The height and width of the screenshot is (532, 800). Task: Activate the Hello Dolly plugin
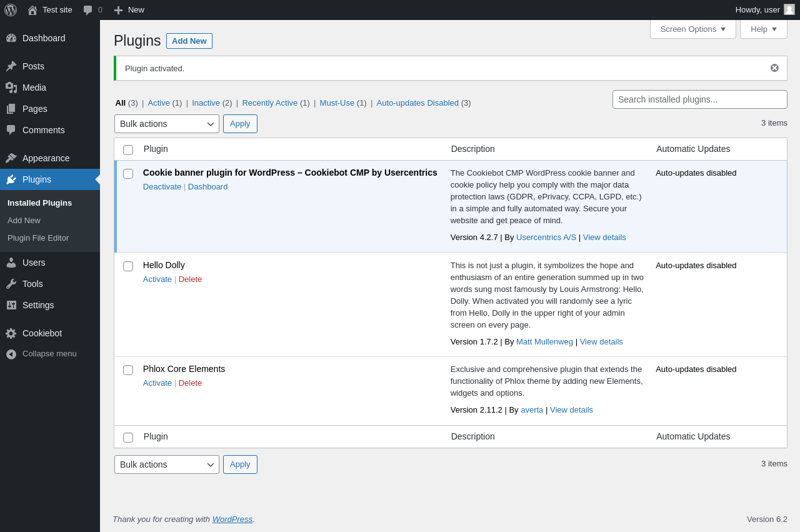pos(157,279)
